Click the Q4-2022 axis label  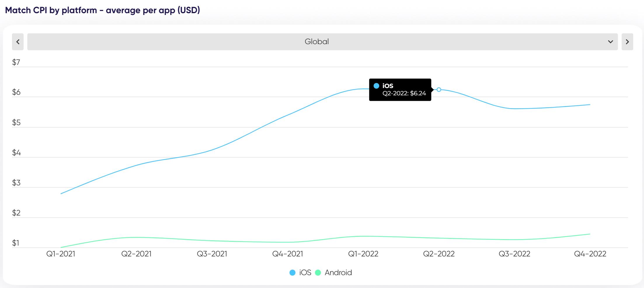coord(590,254)
